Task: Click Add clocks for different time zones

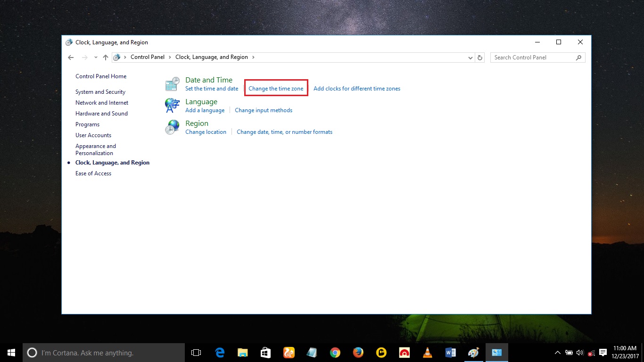Action: pos(357,89)
